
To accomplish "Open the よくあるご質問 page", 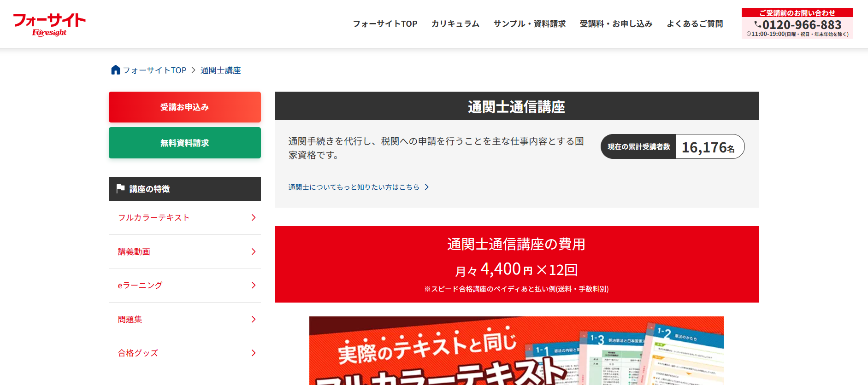I will [x=695, y=24].
